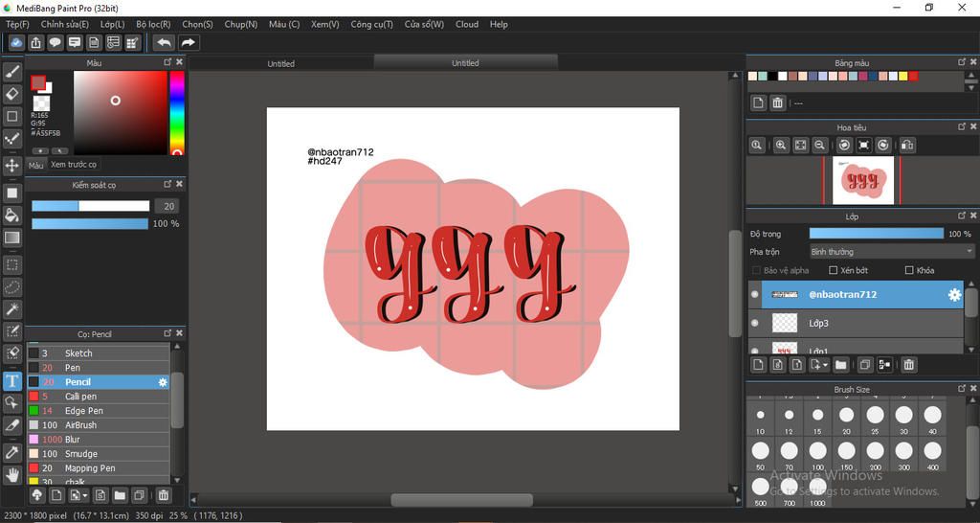Select the Hand pan tool

click(11, 474)
